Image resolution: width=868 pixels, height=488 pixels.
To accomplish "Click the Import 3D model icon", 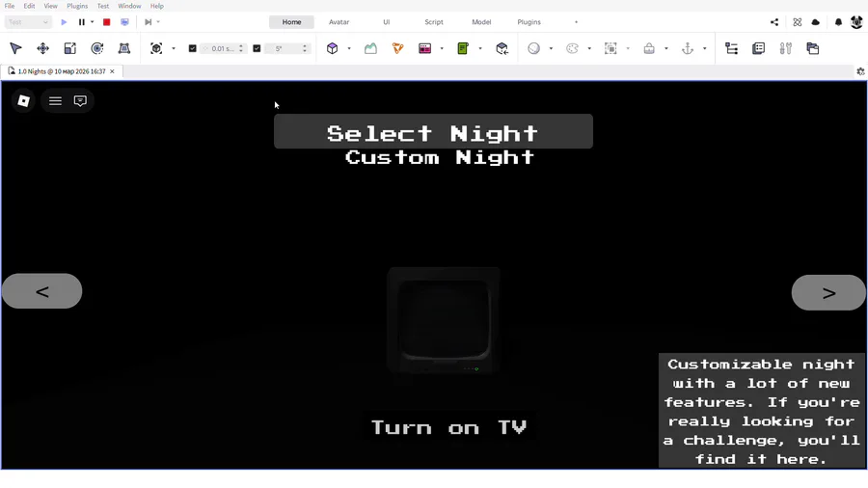I will pos(502,48).
